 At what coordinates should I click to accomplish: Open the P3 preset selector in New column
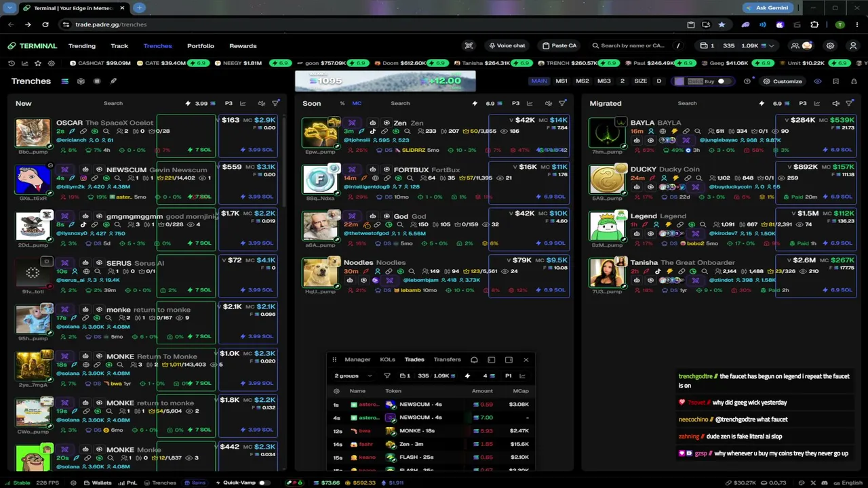click(229, 104)
